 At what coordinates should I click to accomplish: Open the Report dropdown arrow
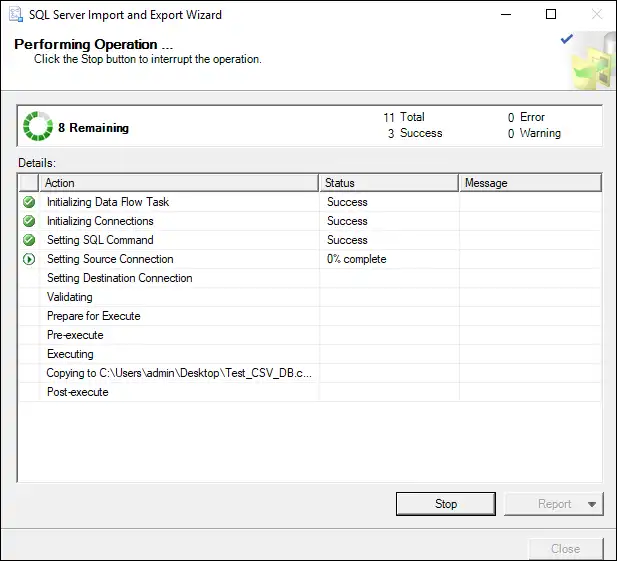[592, 504]
